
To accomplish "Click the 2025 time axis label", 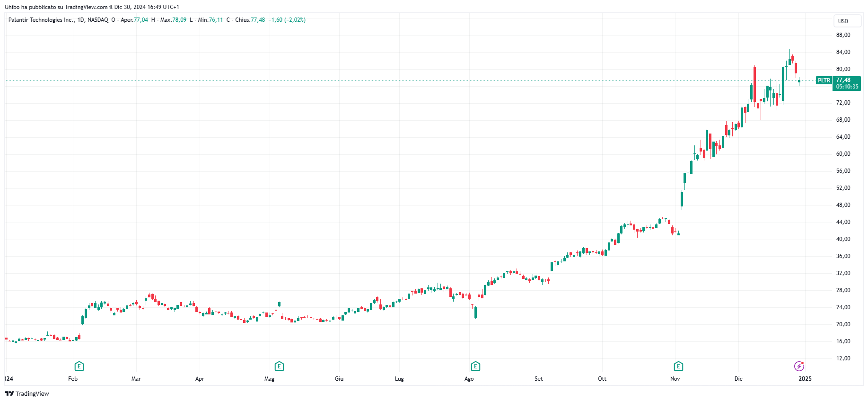I will tap(805, 379).
